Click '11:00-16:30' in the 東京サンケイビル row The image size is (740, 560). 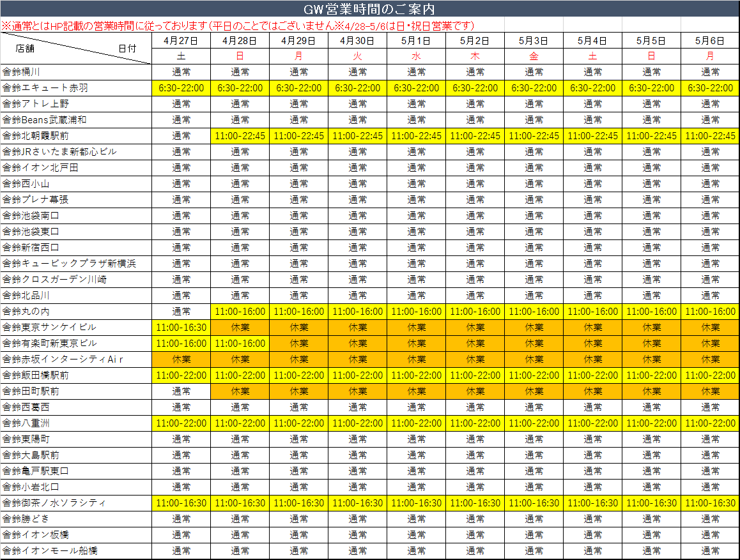coord(181,328)
